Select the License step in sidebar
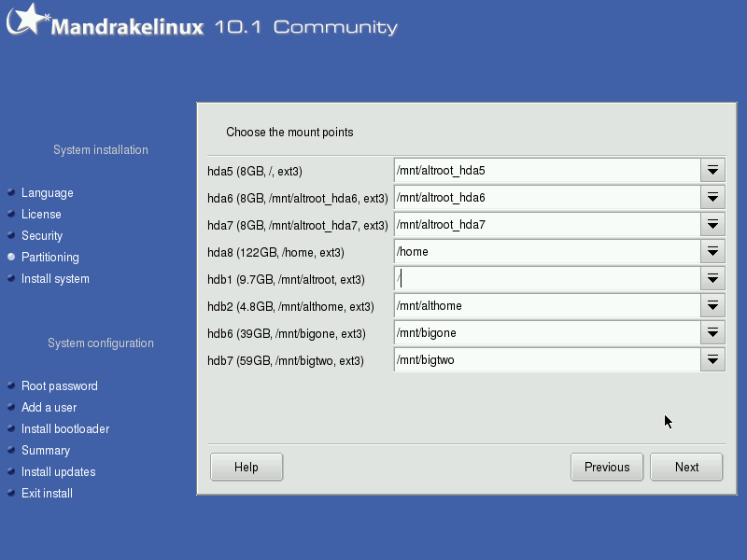 (x=41, y=215)
